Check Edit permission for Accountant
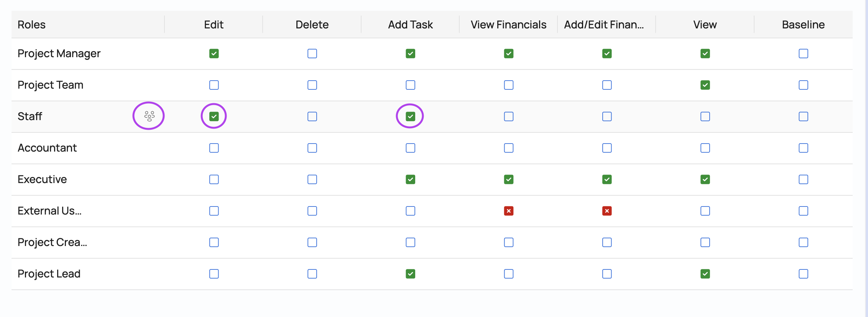 pos(214,148)
